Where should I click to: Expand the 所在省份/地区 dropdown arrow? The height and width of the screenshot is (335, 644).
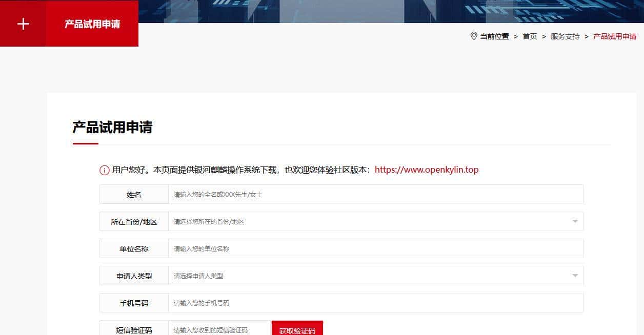(575, 221)
